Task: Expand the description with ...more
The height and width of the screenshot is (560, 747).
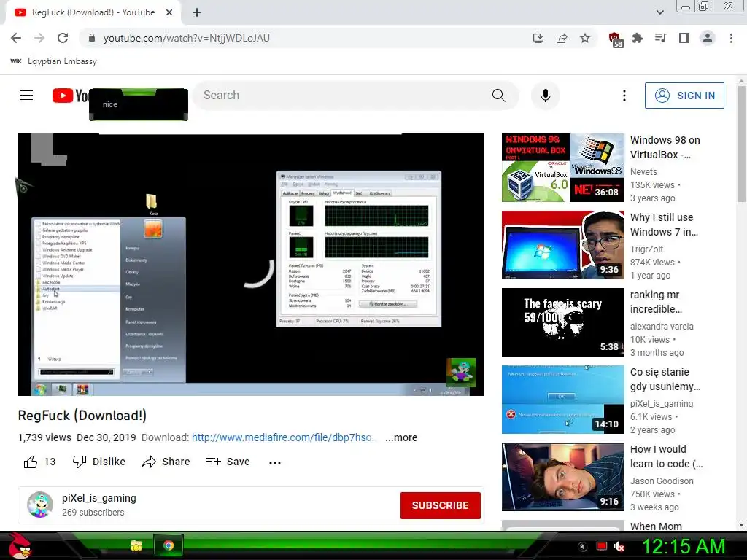Action: [401, 437]
